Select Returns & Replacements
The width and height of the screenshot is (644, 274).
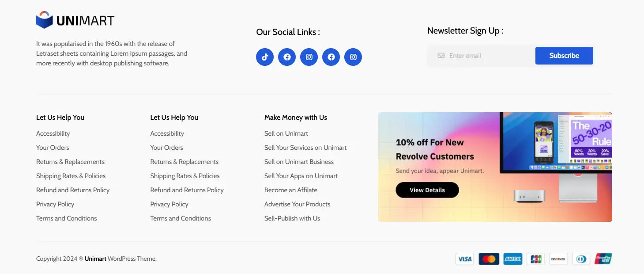pos(70,161)
